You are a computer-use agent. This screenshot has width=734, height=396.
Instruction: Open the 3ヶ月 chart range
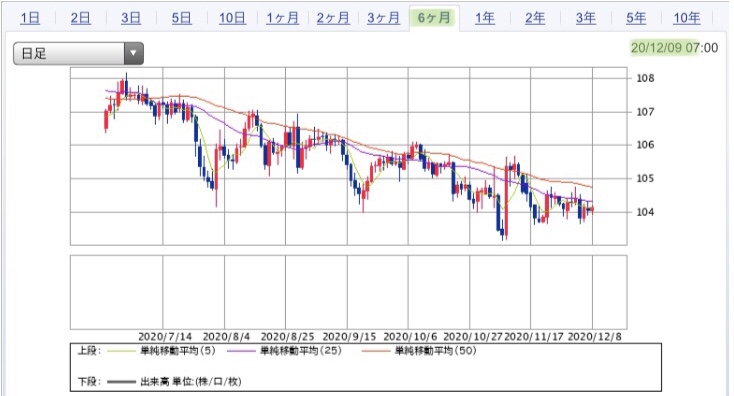[x=384, y=18]
